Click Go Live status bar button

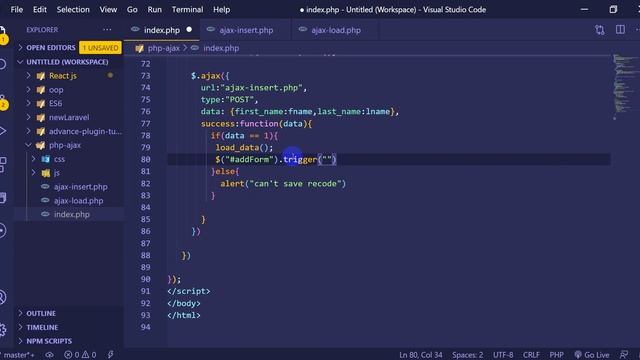(591, 355)
